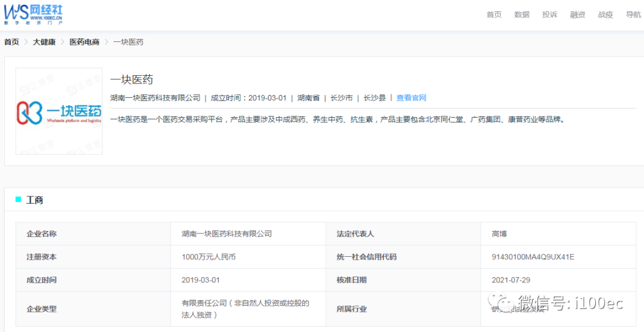Select the 所属行业 label cell
The height and width of the screenshot is (332, 644).
point(403,309)
